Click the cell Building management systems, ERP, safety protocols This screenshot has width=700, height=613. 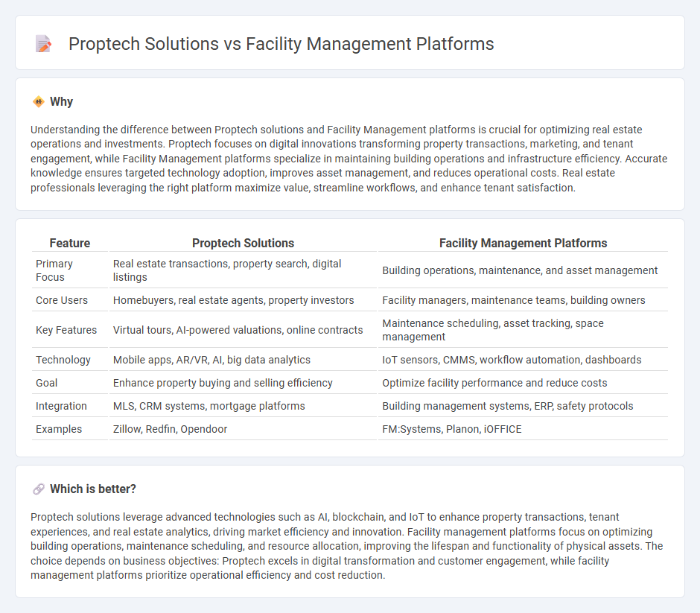[523, 406]
